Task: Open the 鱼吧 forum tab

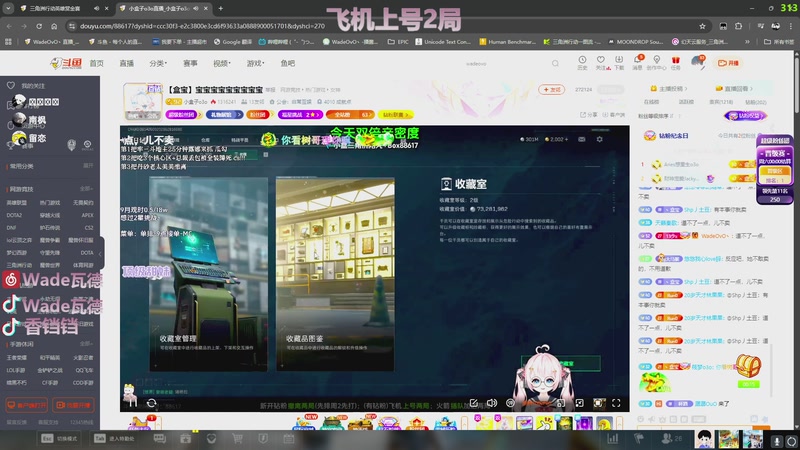Action: tap(288, 63)
